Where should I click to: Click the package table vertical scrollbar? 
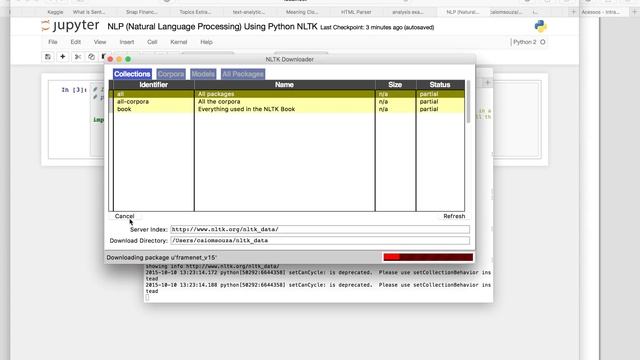click(468, 102)
